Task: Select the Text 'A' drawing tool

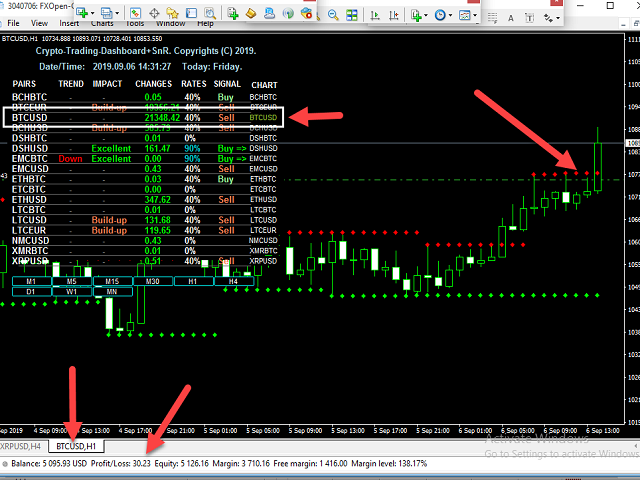Action: tap(511, 18)
